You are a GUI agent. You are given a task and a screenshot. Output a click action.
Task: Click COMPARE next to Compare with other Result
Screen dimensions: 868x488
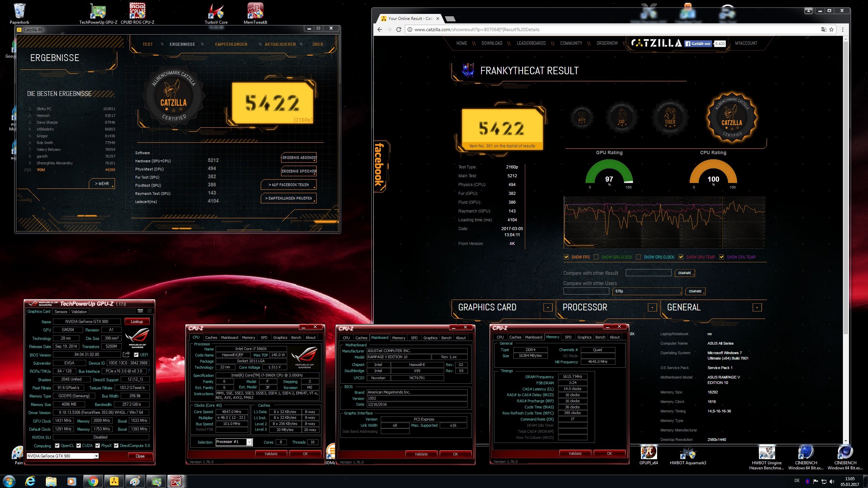tap(685, 273)
